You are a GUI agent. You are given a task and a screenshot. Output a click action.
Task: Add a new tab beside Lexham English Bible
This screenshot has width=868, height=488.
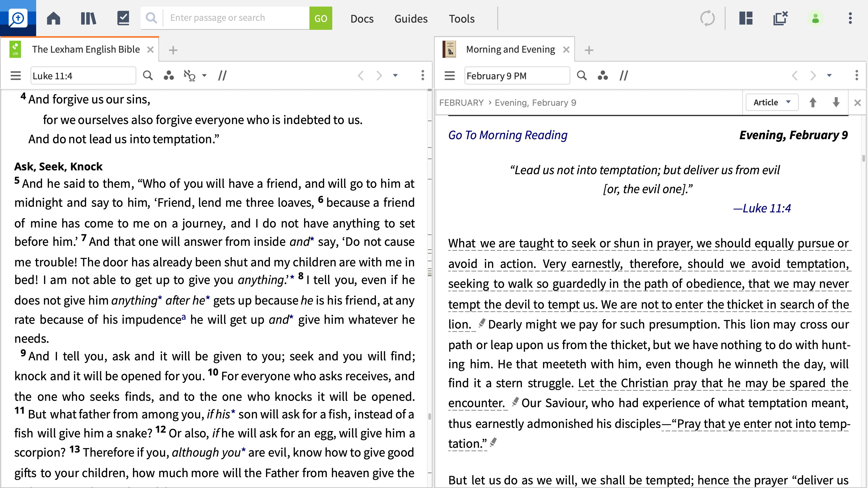[173, 50]
